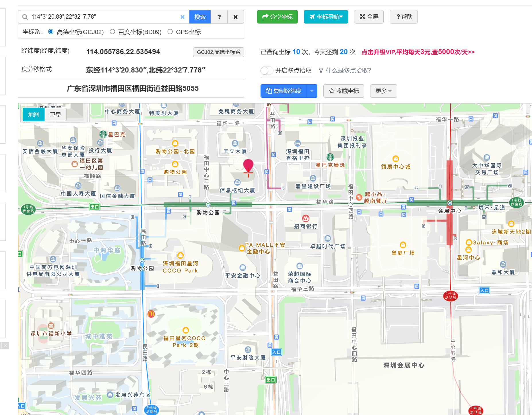Click the 免税商务大厦 map label

point(236,111)
